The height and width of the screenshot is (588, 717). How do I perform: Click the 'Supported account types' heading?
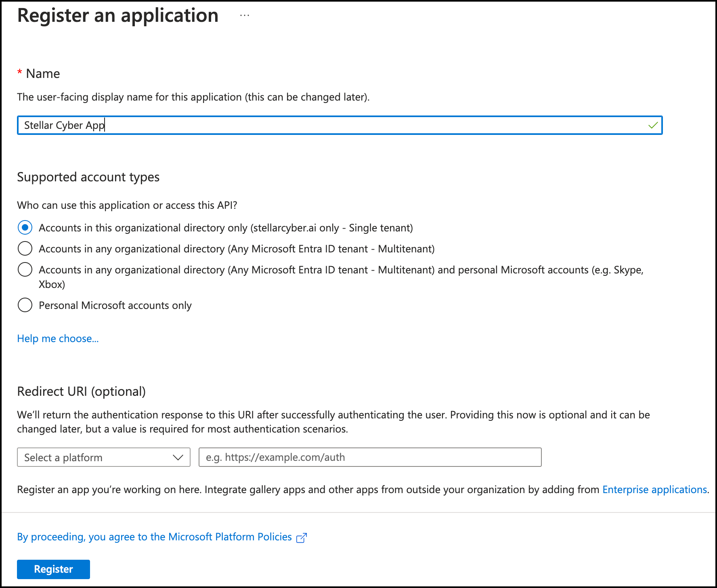(88, 177)
